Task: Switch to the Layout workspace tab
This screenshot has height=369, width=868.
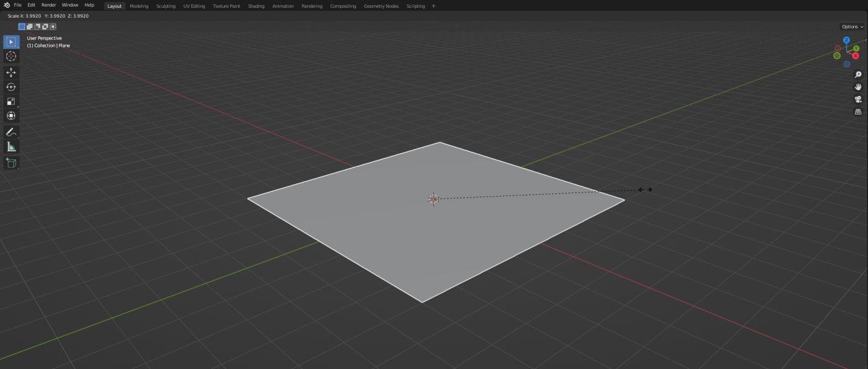Action: tap(115, 6)
